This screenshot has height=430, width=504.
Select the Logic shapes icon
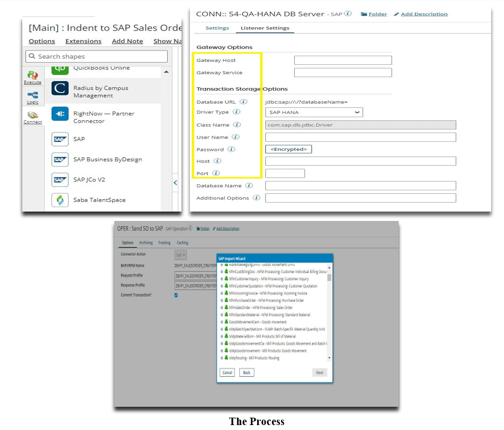click(33, 96)
